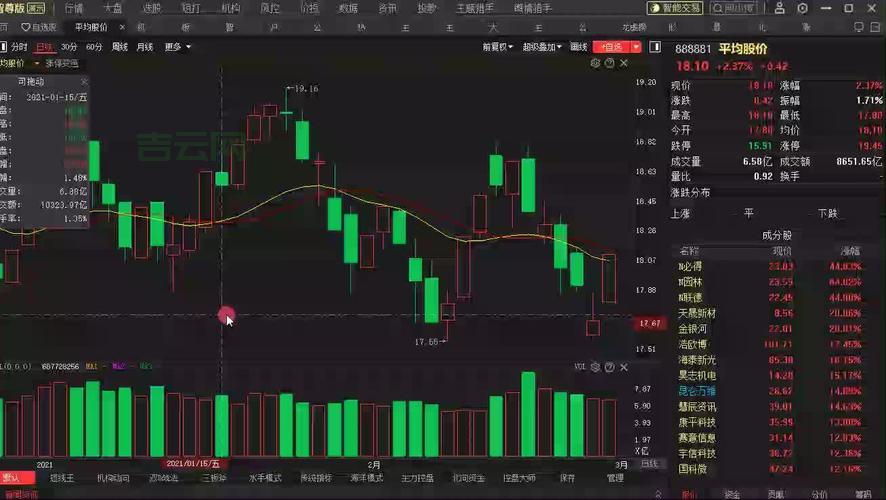Click the red +自选 add watchlist button
Image resolution: width=886 pixels, height=500 pixels.
(611, 47)
